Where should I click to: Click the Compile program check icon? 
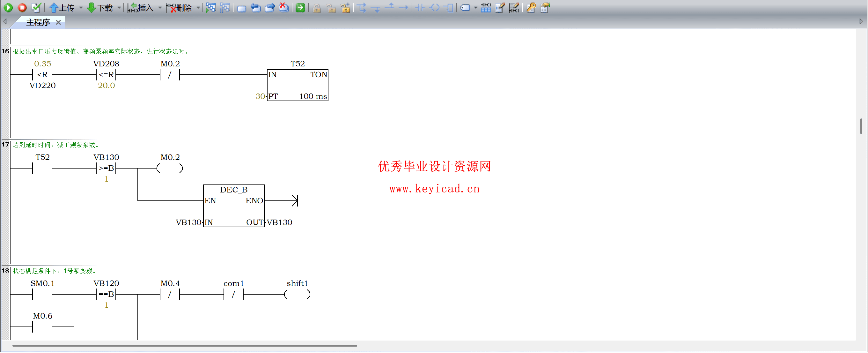(x=36, y=7)
